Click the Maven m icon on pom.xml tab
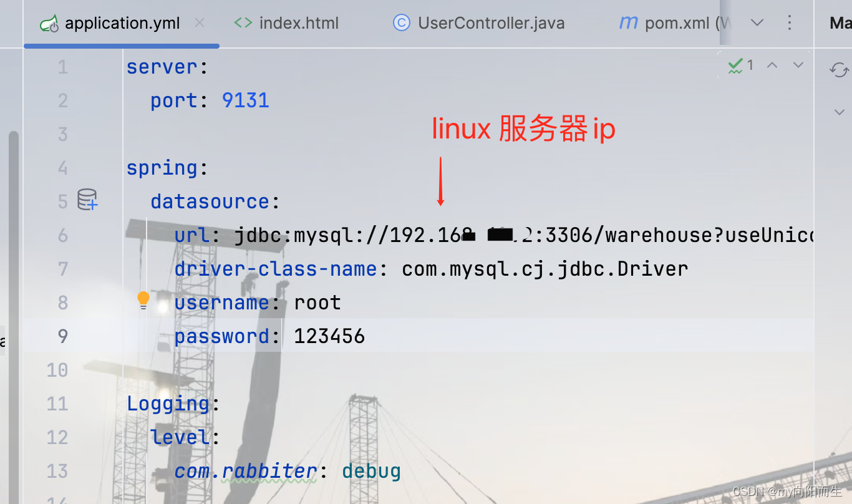This screenshot has width=852, height=504. (627, 22)
